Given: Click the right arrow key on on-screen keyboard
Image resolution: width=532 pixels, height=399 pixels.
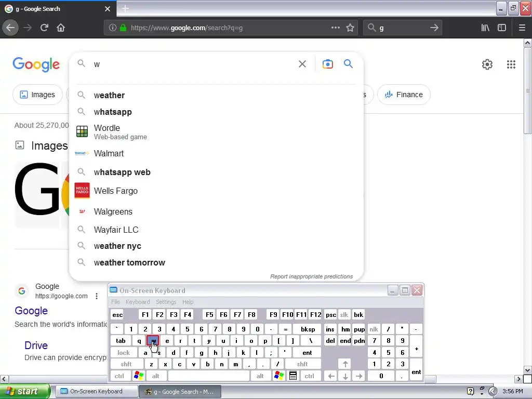Looking at the screenshot, I should [x=359, y=376].
